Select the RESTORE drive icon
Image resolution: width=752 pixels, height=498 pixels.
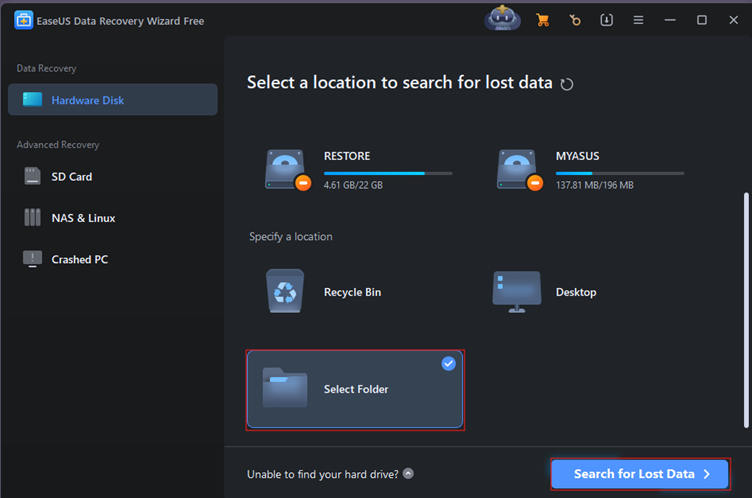click(x=285, y=169)
